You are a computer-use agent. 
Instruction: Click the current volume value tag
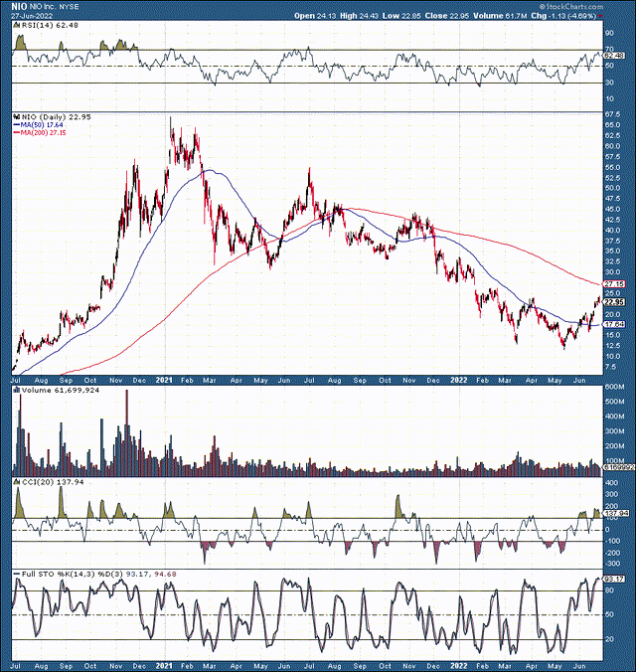pos(618,467)
